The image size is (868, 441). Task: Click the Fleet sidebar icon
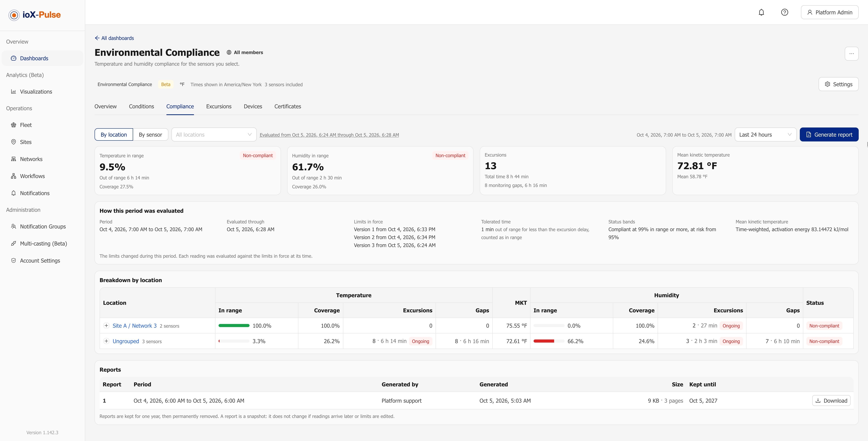click(x=14, y=125)
